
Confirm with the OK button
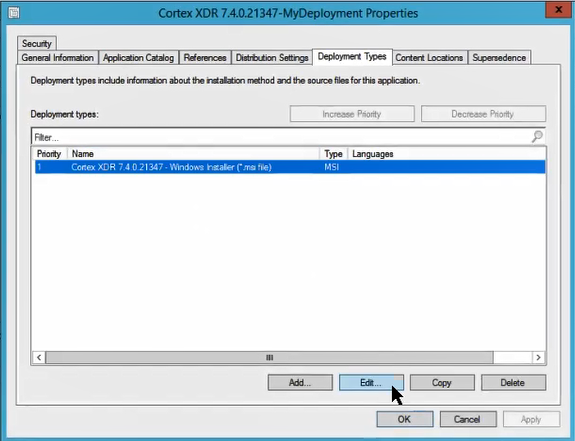pyautogui.click(x=404, y=419)
